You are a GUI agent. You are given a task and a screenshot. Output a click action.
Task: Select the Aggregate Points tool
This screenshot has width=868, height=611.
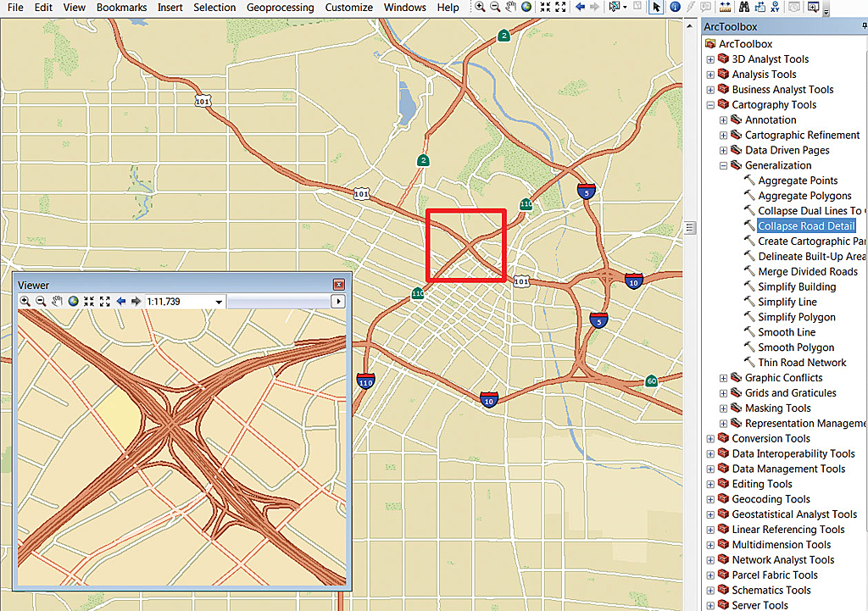[x=798, y=181]
